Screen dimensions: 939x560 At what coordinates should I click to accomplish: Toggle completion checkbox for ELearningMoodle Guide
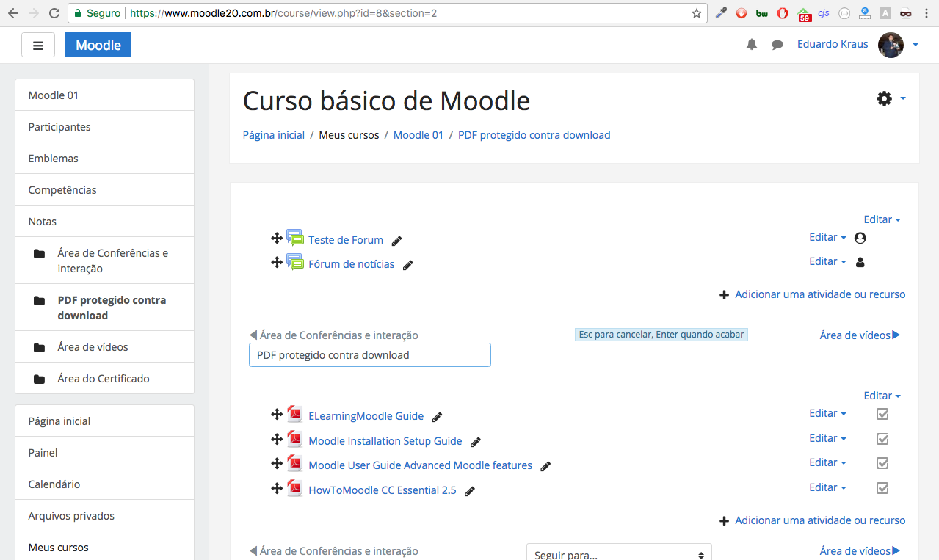[882, 415]
